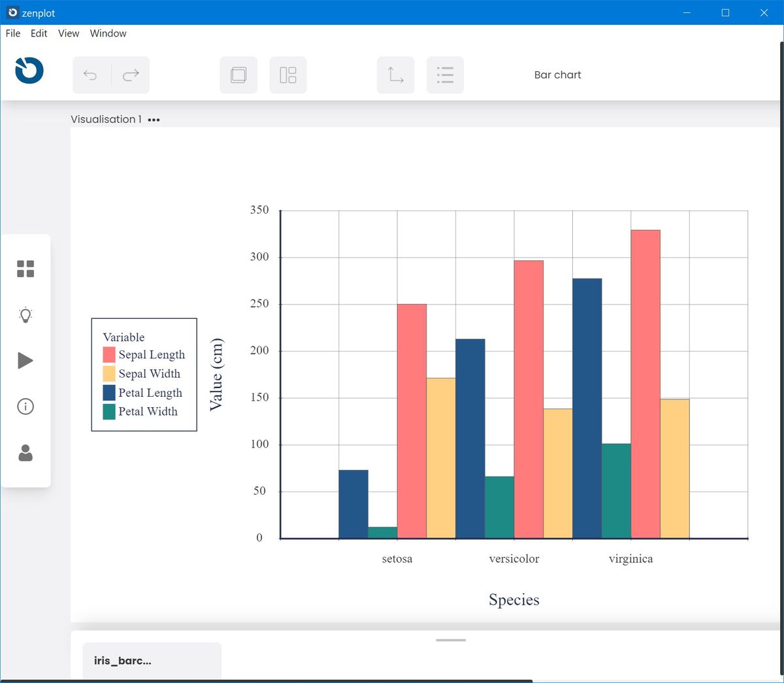The width and height of the screenshot is (784, 683).
Task: Open the list settings icon on the toolbar
Action: pyautogui.click(x=445, y=75)
